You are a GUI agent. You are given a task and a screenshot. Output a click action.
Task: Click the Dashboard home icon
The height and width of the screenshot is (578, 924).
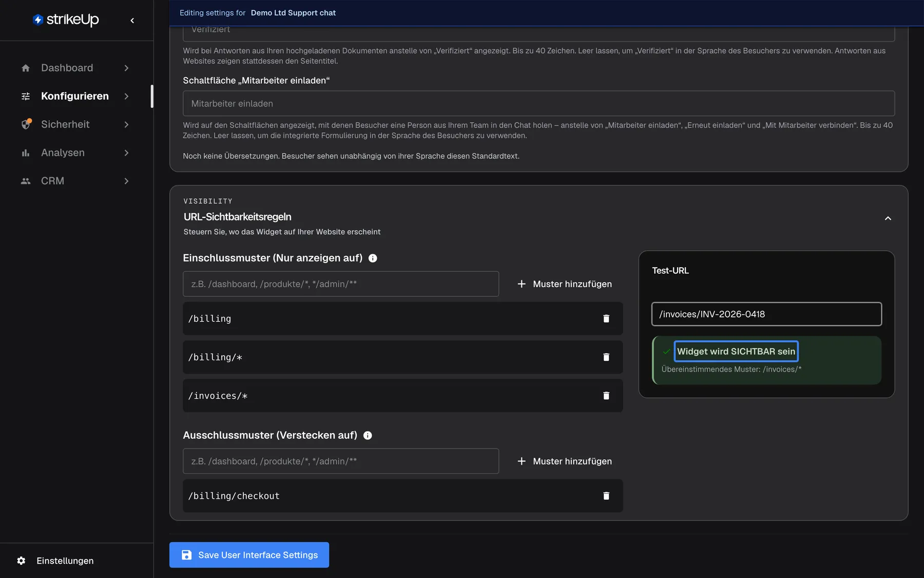(x=26, y=68)
